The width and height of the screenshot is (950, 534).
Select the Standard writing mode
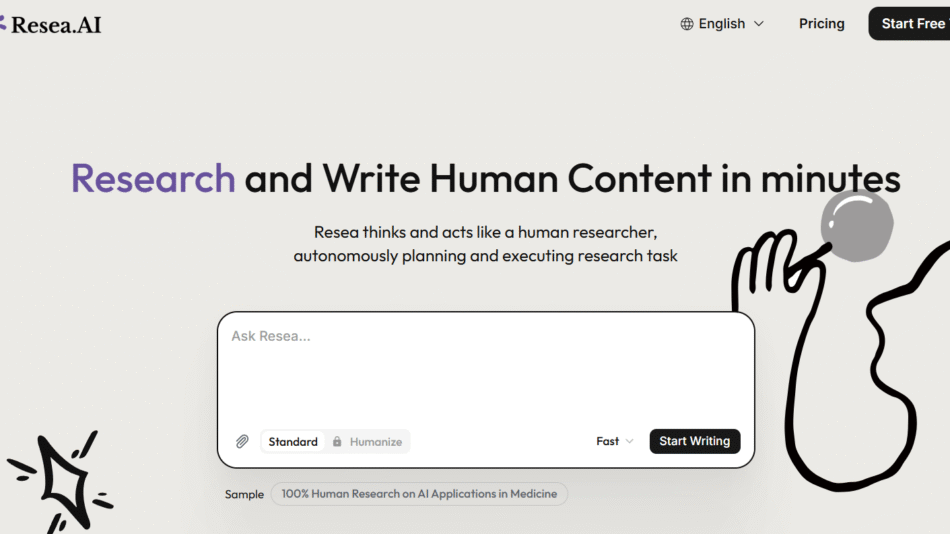293,442
